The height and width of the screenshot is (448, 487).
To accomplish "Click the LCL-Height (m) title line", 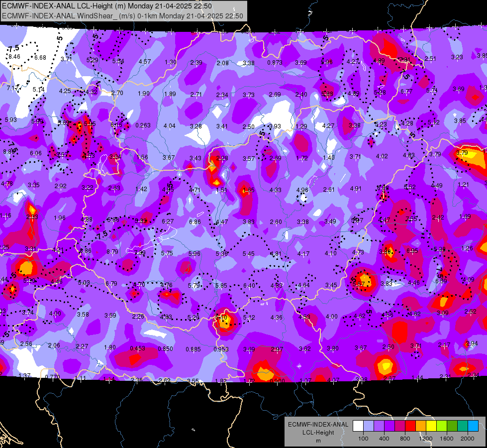I will [x=107, y=6].
